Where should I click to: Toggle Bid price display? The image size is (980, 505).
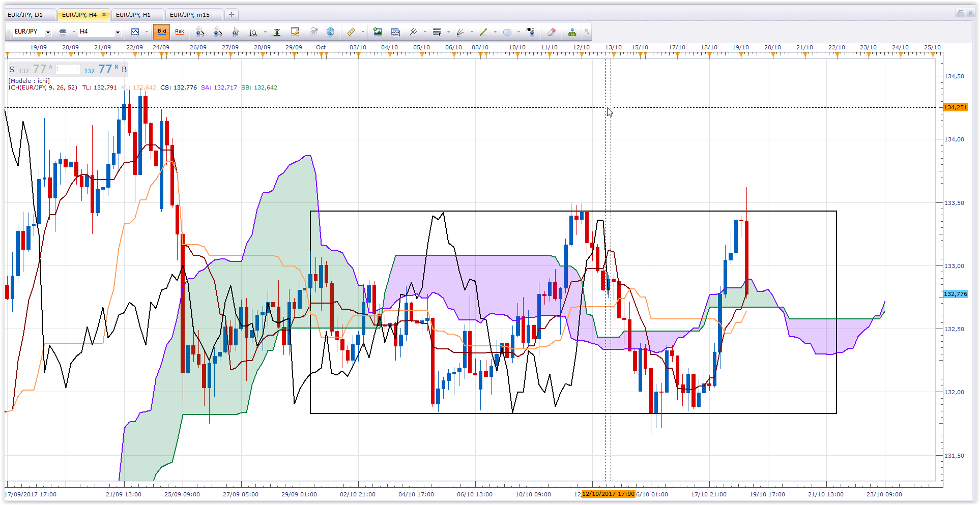pos(162,32)
